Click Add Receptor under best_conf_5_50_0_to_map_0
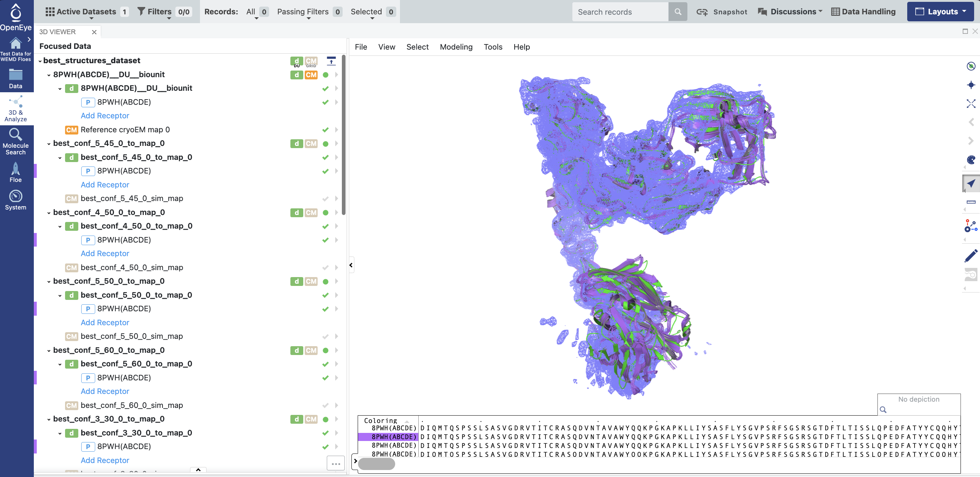The image size is (980, 477). (x=105, y=322)
